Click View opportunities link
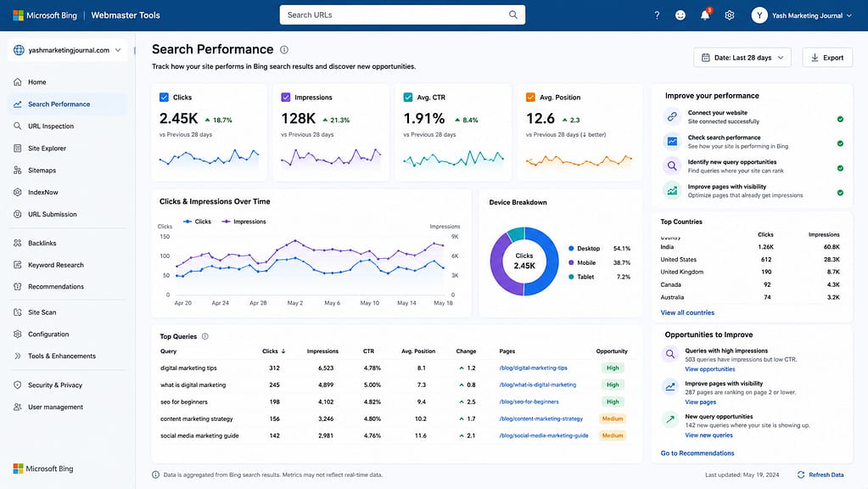 (x=709, y=369)
